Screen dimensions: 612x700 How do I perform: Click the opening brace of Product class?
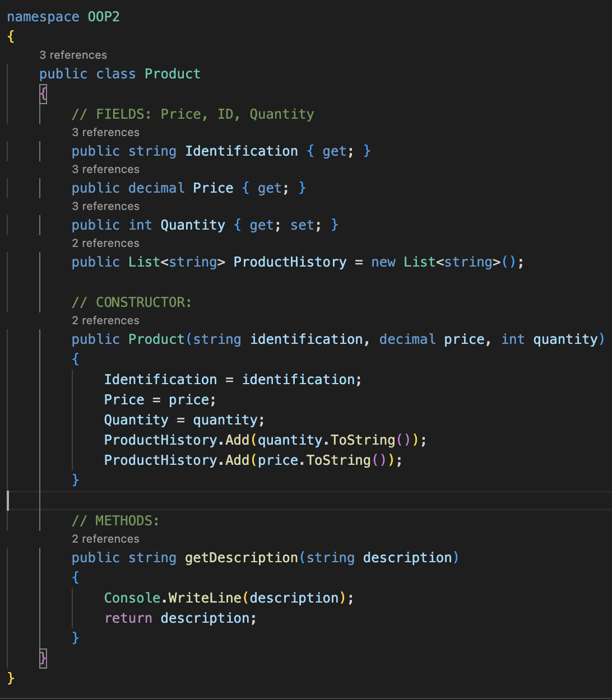tap(43, 94)
